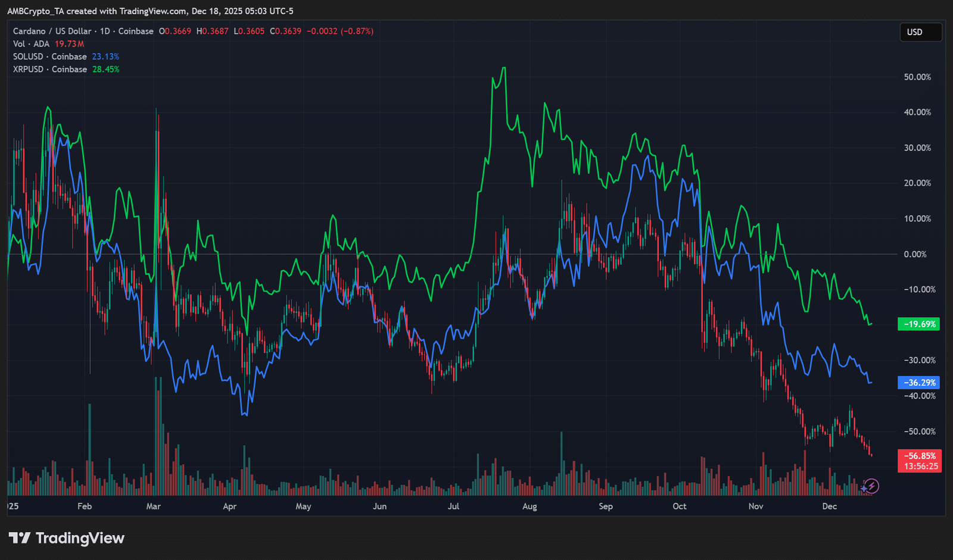Click the open value O0.3669 in the legend
The width and height of the screenshot is (953, 560).
click(176, 31)
